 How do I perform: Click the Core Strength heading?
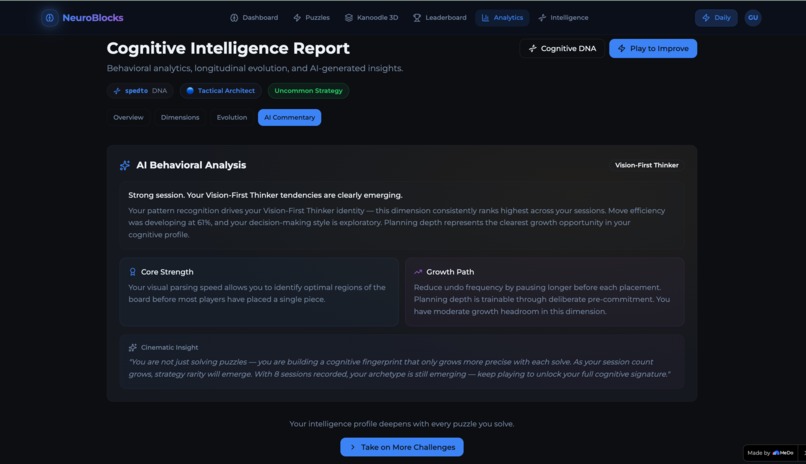(167, 272)
